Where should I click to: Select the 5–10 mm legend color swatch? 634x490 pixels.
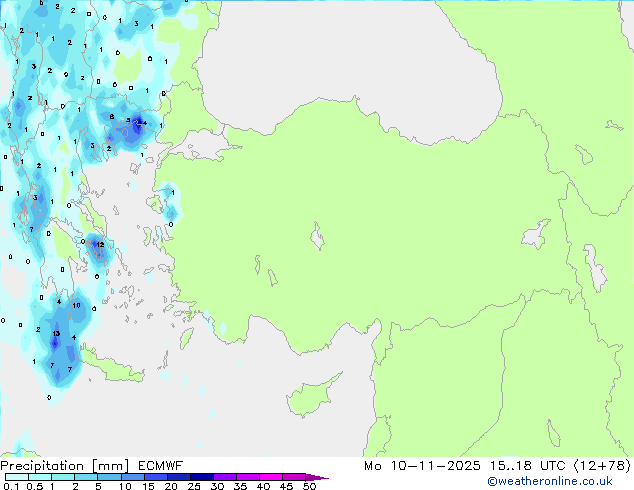(x=109, y=477)
